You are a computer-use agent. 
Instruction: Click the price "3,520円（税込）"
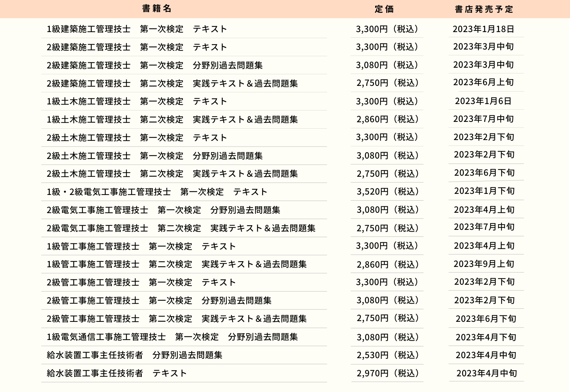(x=388, y=191)
